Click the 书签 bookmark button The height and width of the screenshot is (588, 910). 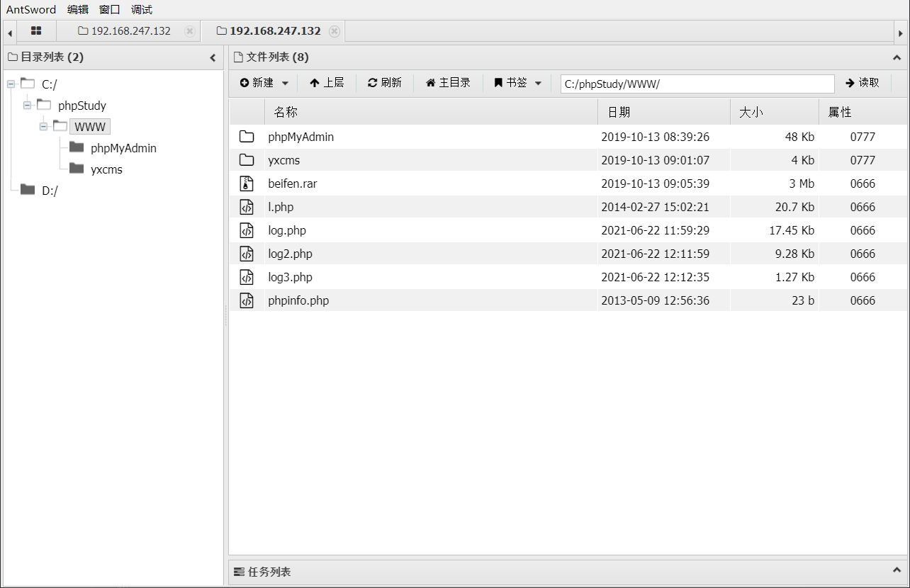511,83
